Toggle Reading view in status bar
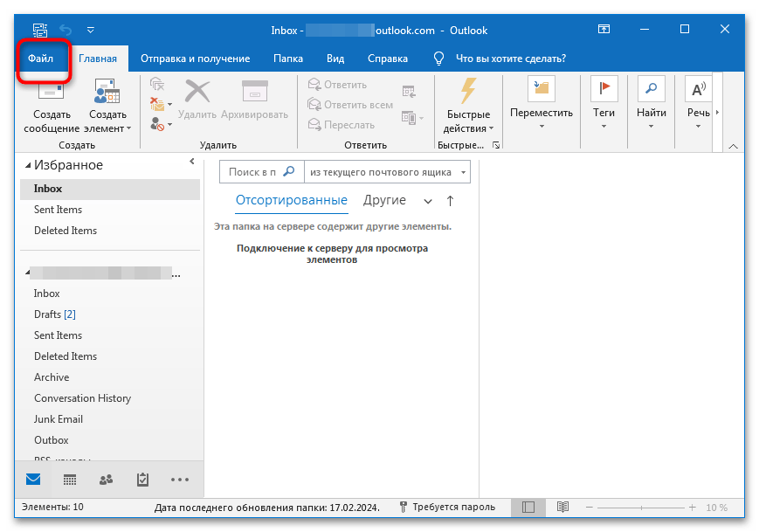Image resolution: width=759 pixels, height=532 pixels. 562,508
